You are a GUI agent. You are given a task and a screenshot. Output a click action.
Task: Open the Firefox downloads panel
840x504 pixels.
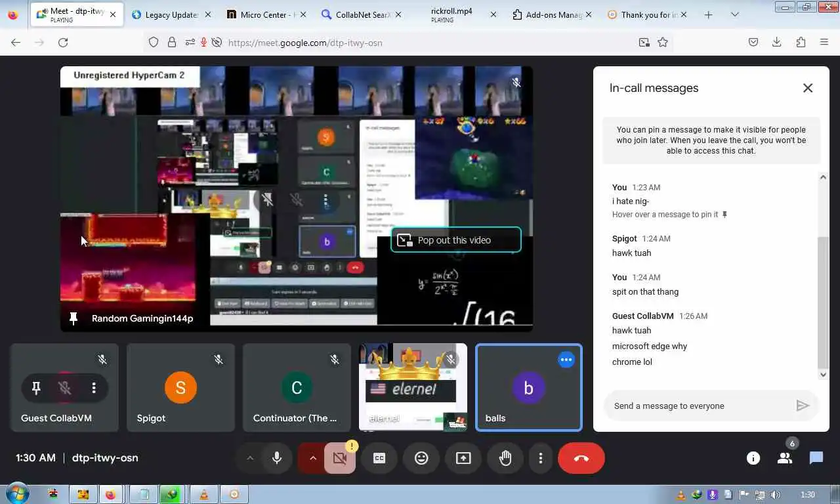[x=777, y=42]
